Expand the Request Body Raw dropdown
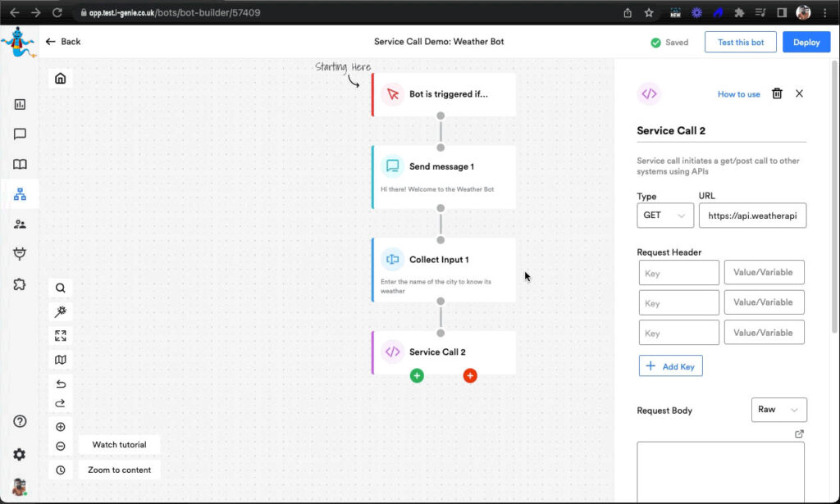 [x=778, y=410]
